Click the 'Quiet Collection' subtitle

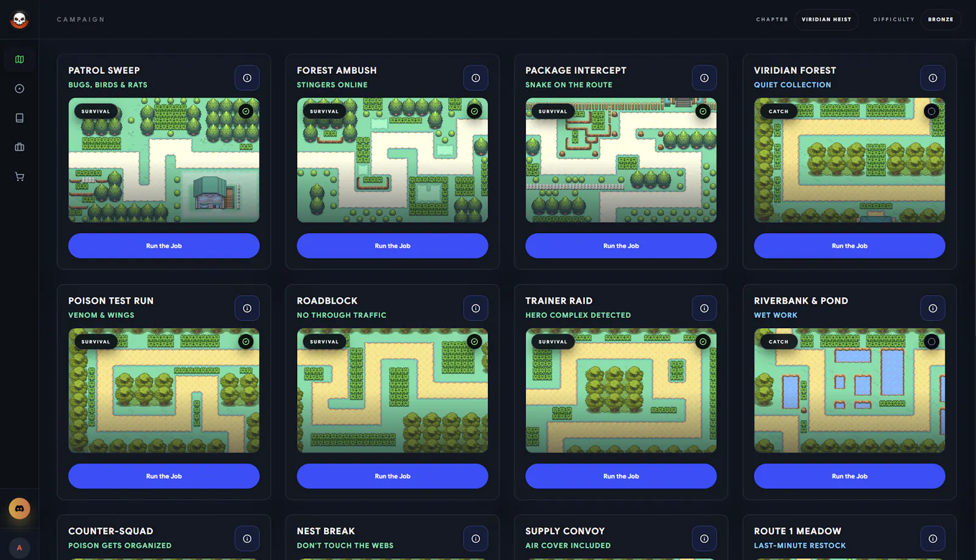point(792,85)
